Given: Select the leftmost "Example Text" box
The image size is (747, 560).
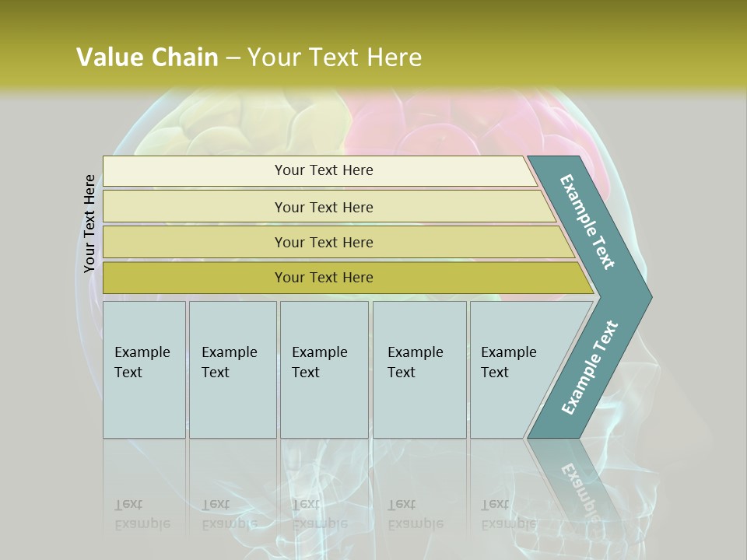Looking at the screenshot, I should [144, 369].
